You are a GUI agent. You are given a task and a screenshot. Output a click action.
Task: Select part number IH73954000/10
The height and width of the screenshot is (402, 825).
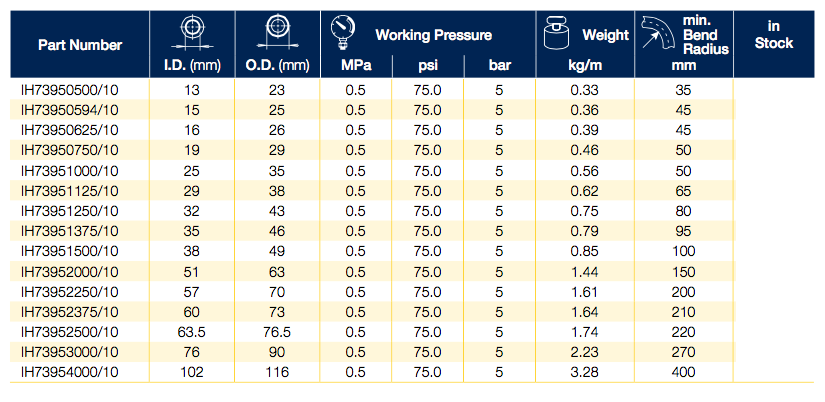click(69, 372)
